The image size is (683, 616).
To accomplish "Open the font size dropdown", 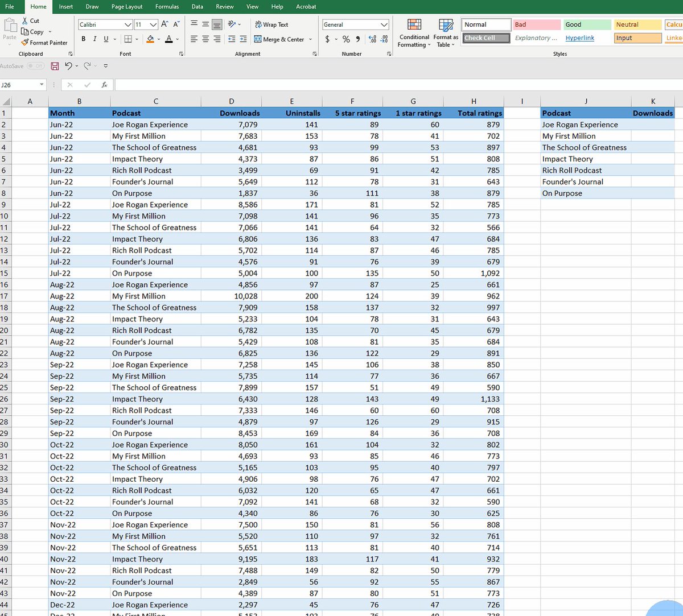I will coord(153,24).
